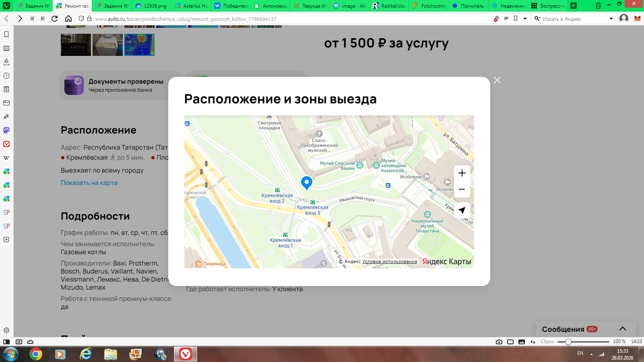Open the Mastodon web panel
Image resolution: width=644 pixels, height=362 pixels.
(6, 130)
